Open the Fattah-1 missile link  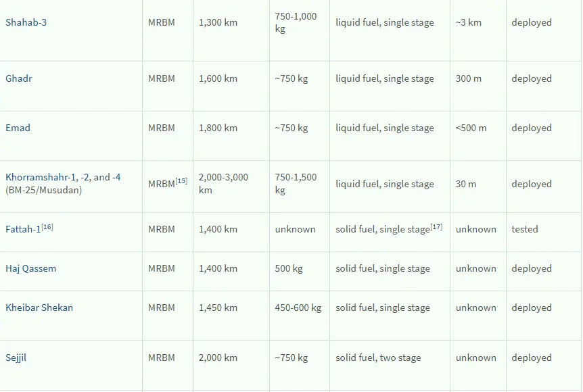tap(23, 229)
